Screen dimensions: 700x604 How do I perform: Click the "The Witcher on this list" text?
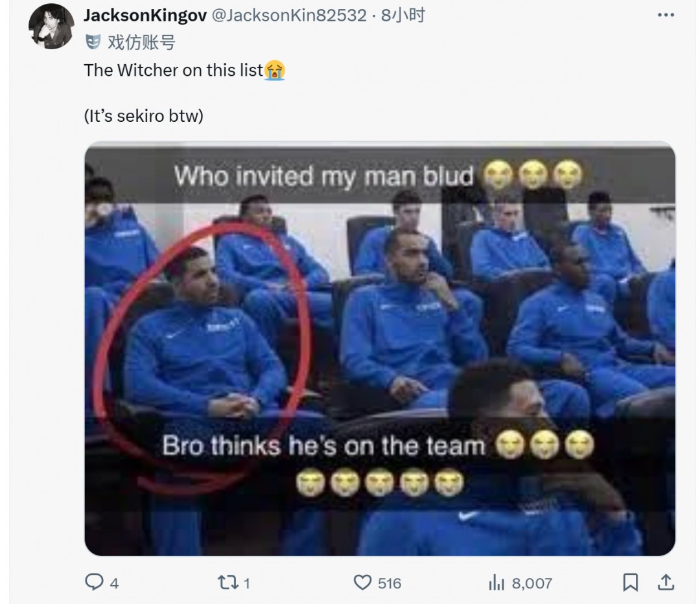174,70
